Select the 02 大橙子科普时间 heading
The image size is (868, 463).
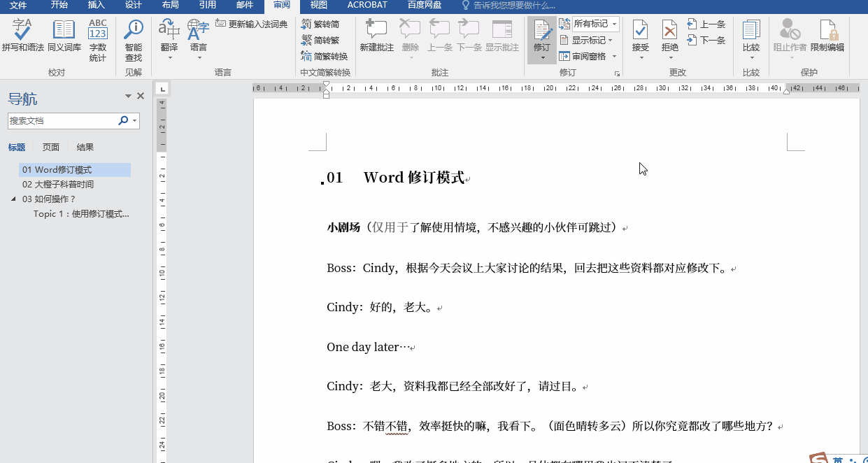[59, 184]
